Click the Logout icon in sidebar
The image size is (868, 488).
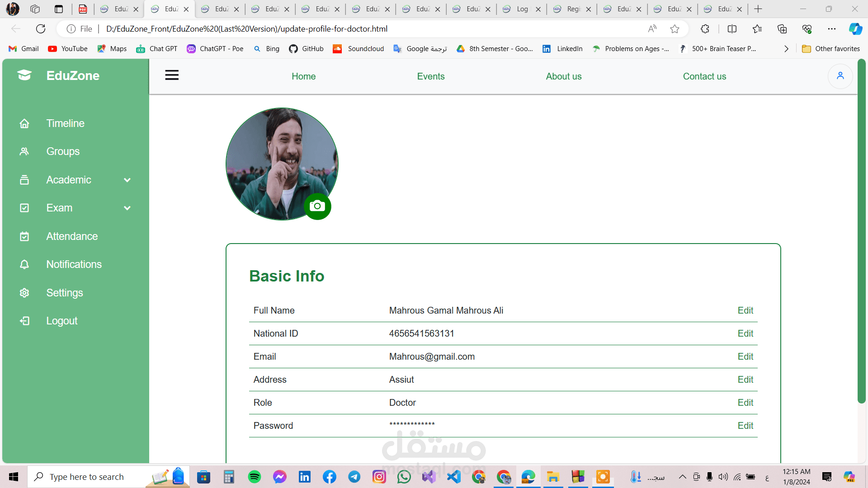(24, 321)
